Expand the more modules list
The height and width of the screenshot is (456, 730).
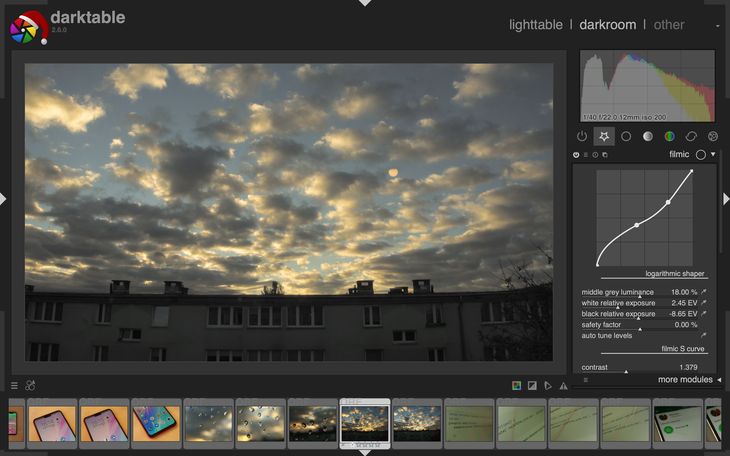pyautogui.click(x=719, y=380)
